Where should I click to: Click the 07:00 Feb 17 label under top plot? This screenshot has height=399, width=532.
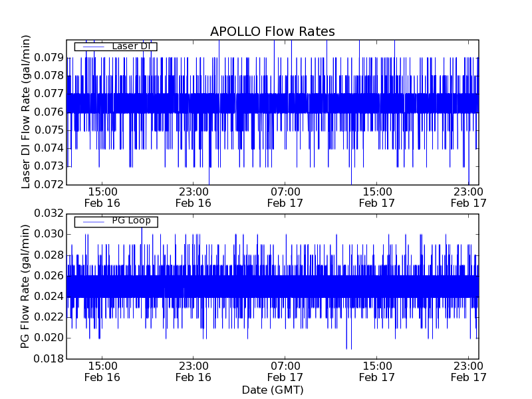tap(285, 197)
